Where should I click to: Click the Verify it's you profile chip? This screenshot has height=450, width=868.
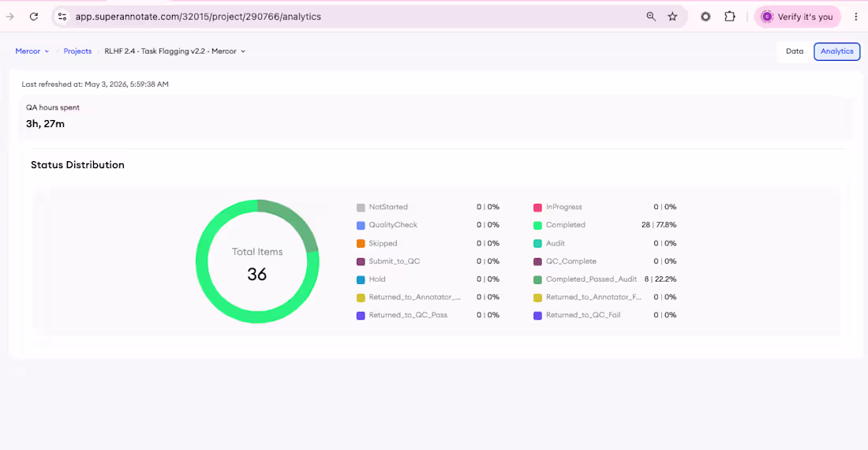[x=798, y=17]
